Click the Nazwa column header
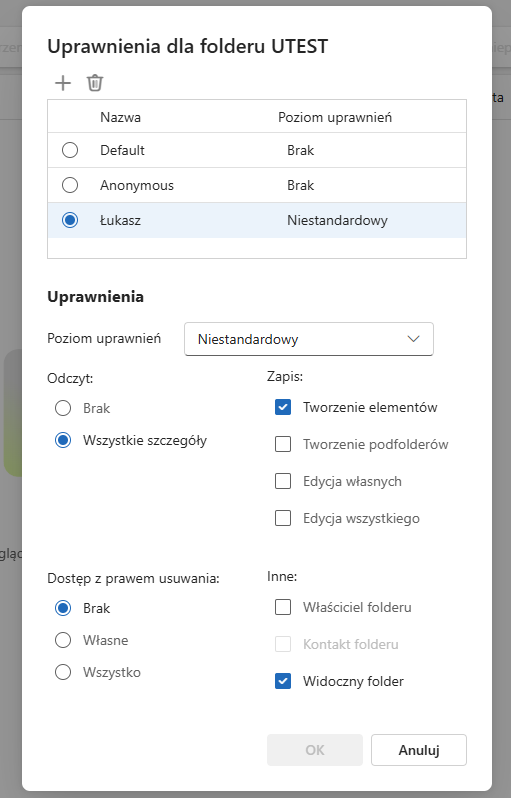 (121, 117)
